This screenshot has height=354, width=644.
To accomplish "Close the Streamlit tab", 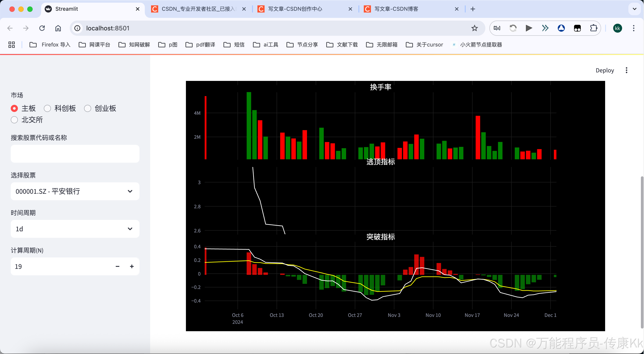I will (137, 9).
